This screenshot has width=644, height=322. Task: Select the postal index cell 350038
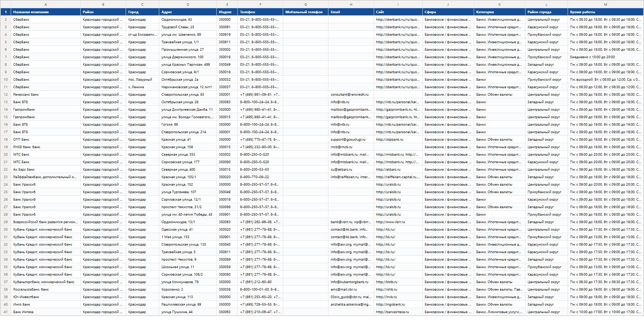click(227, 290)
